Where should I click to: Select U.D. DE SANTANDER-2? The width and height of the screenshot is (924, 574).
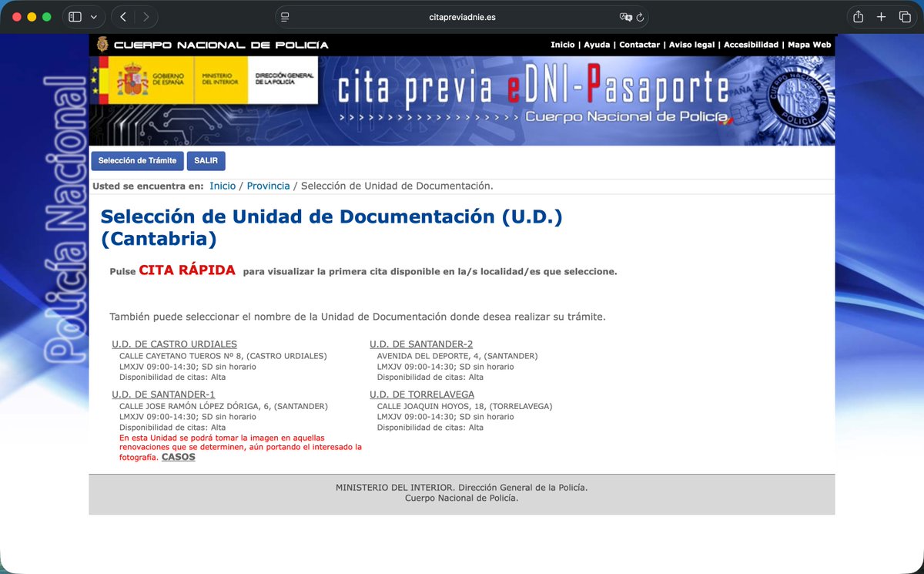click(421, 344)
